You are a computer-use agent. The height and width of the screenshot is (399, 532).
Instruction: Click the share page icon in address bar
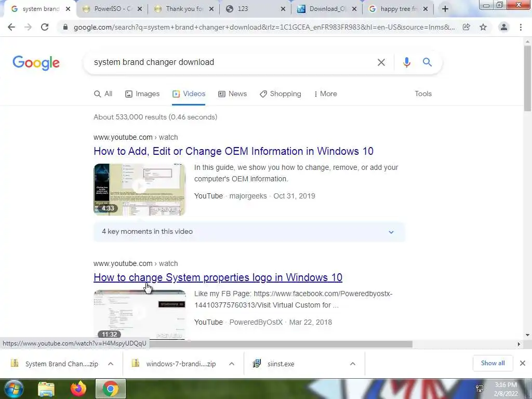tap(466, 27)
